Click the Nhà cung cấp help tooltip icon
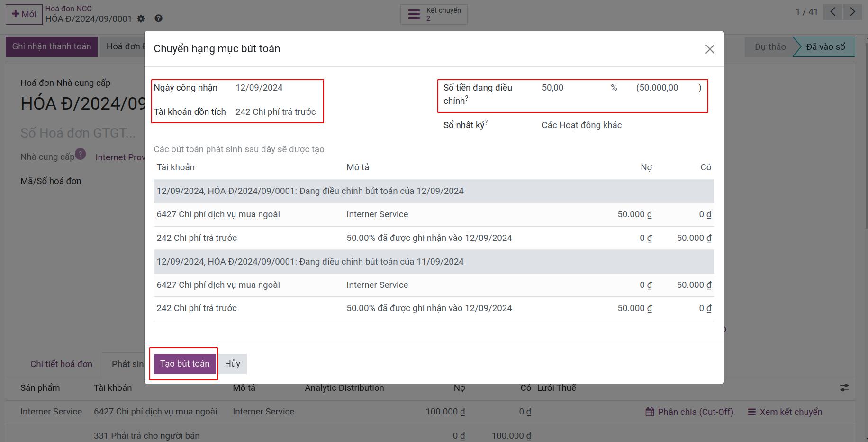This screenshot has width=868, height=442. (x=81, y=154)
